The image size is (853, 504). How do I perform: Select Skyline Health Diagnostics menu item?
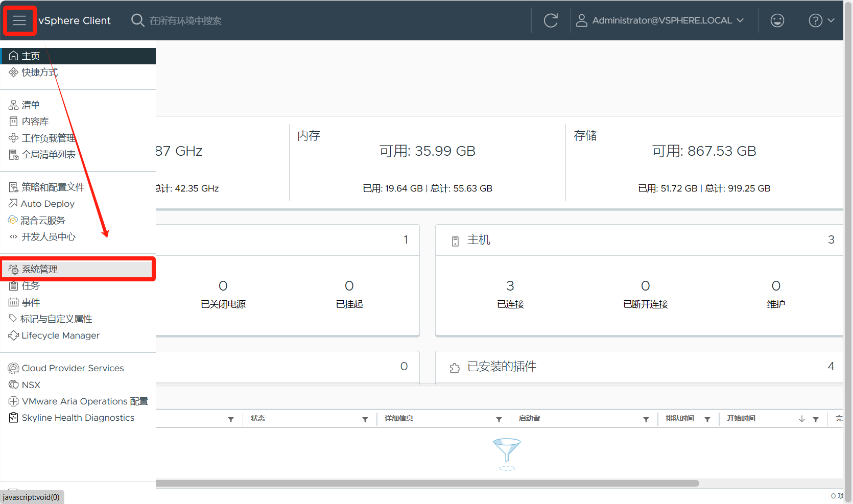coord(78,418)
